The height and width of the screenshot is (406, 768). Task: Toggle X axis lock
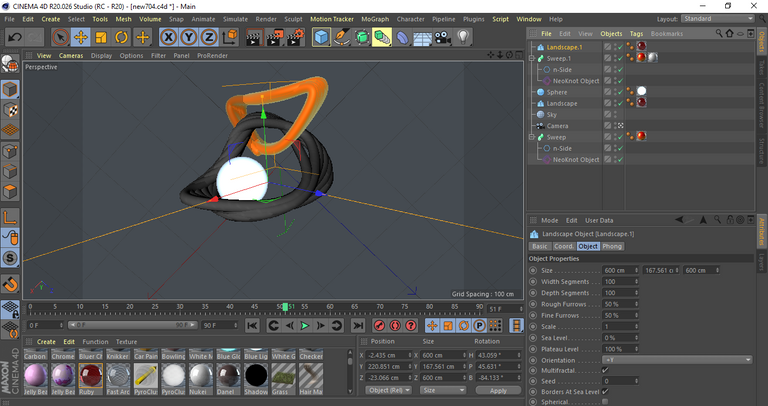(x=168, y=37)
